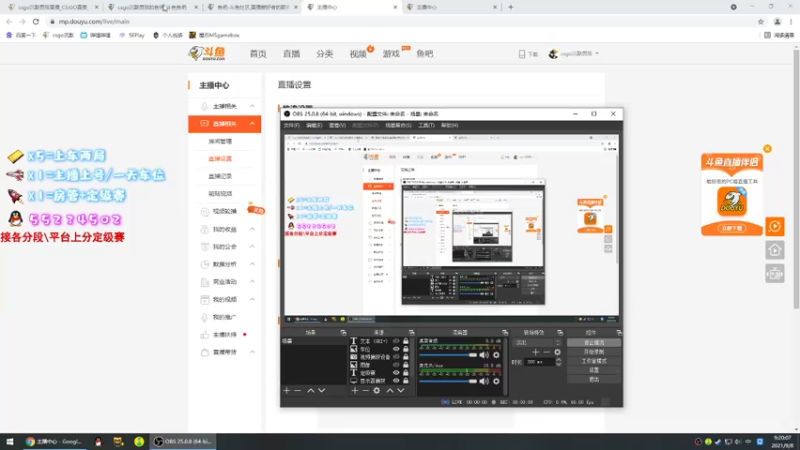Adjust desktop audio volume slider in OBS
Viewport: 800px width, 450px height.
[x=448, y=355]
